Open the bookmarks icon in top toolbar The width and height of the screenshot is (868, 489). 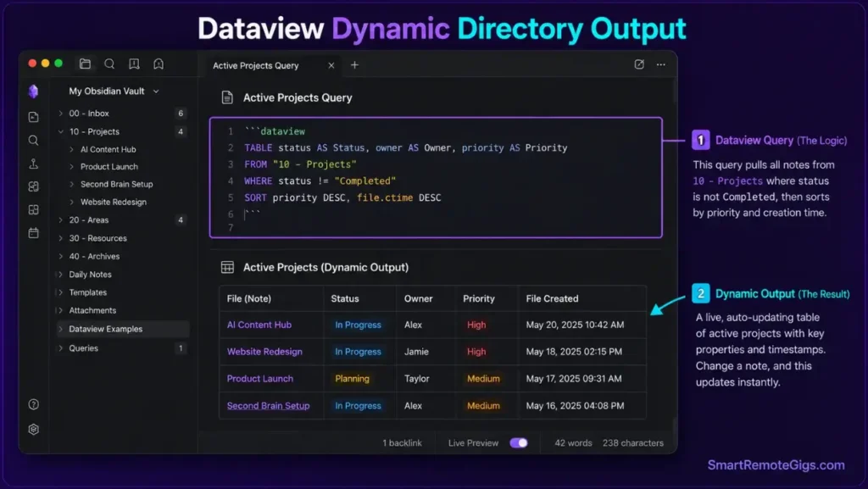pos(134,64)
